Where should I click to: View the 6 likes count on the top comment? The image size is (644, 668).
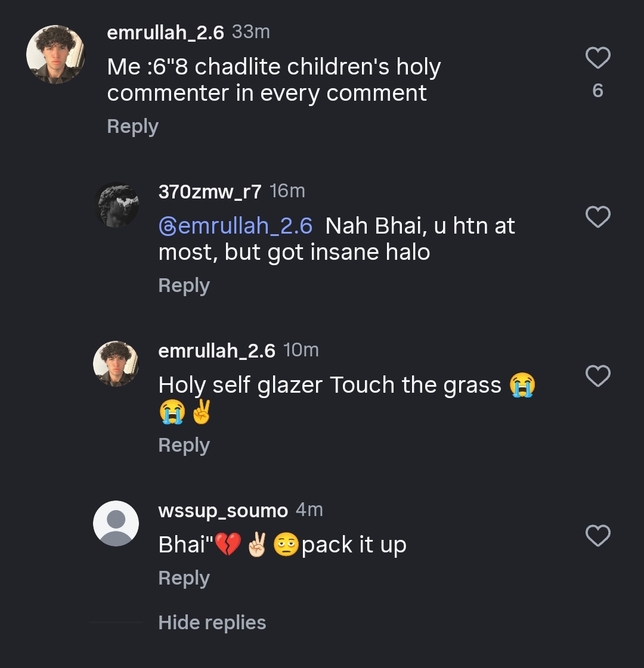(x=597, y=91)
